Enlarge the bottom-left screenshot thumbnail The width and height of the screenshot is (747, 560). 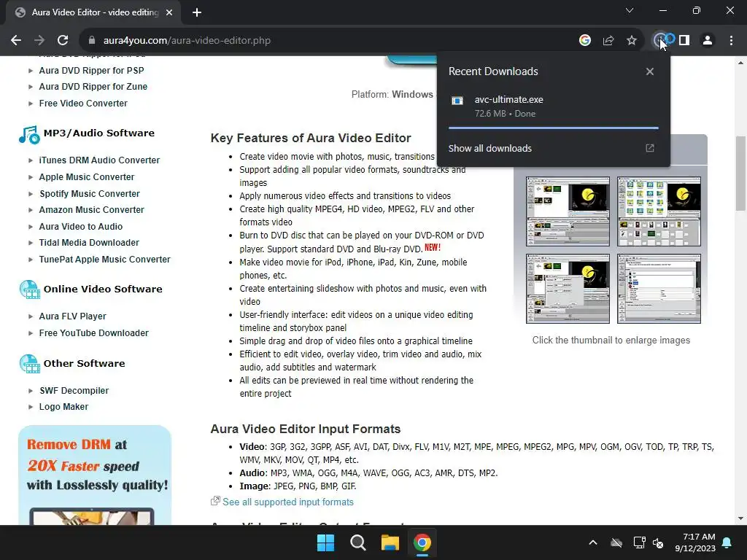(x=568, y=289)
